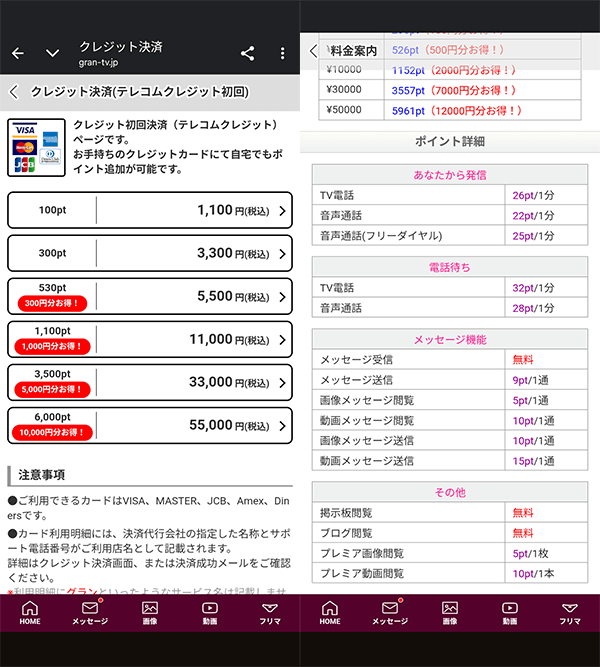Choose the 1,100pt 11,000円 plan

click(x=150, y=339)
